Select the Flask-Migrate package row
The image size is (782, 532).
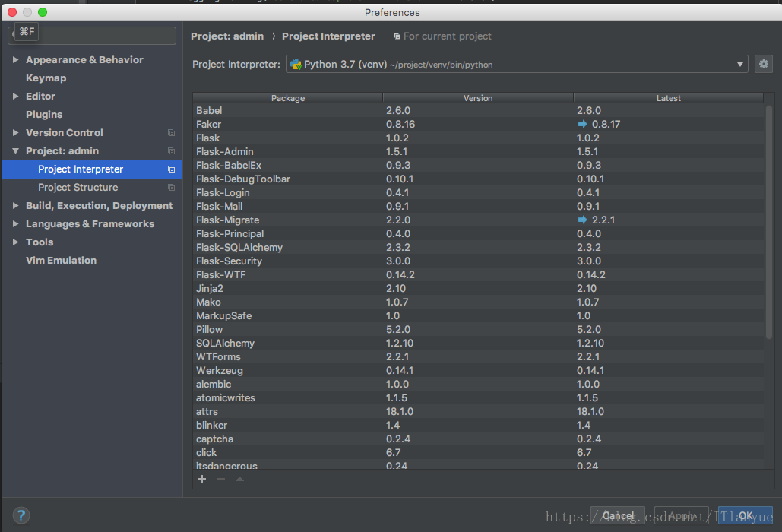478,220
